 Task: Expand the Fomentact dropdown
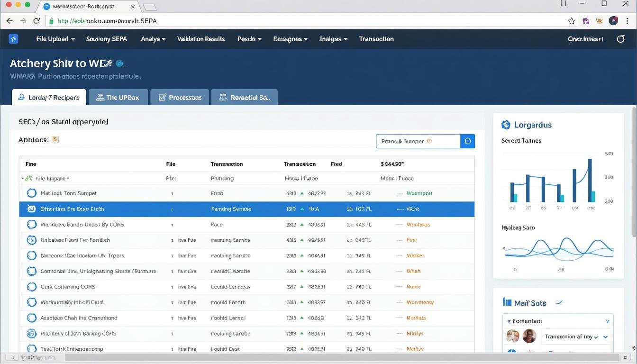pyautogui.click(x=608, y=321)
